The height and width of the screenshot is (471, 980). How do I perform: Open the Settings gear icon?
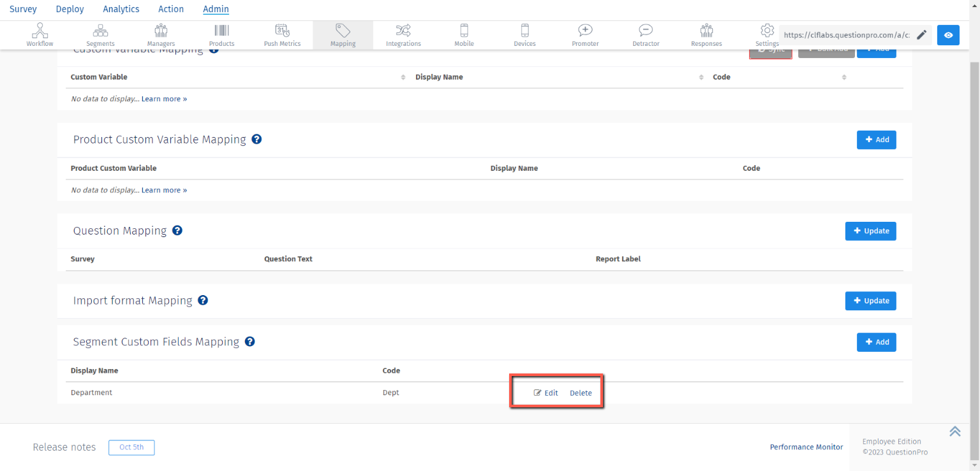[767, 35]
